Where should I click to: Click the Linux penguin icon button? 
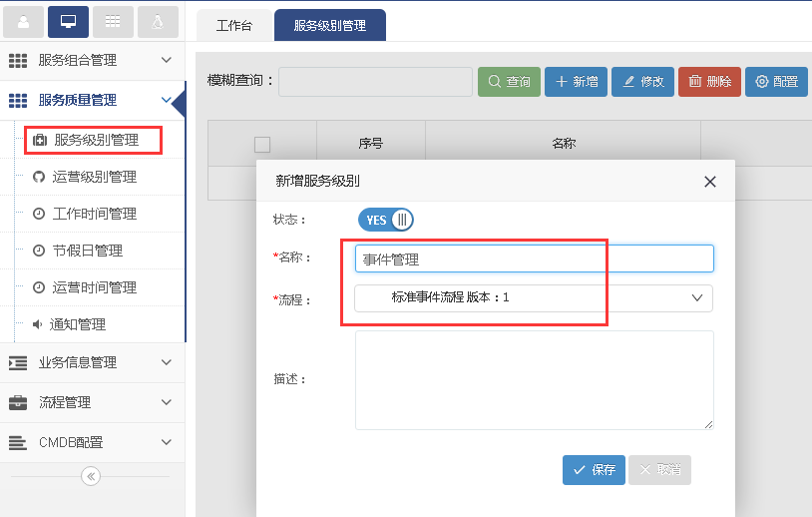click(x=158, y=21)
